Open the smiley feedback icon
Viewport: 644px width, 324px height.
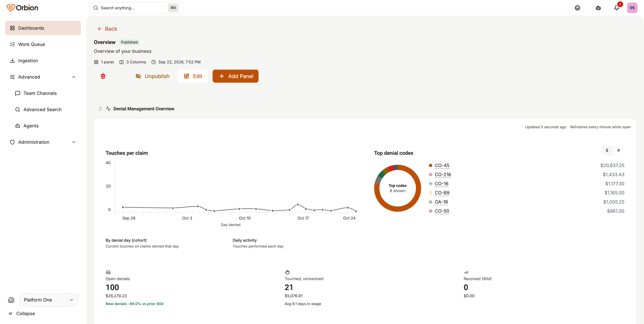tap(577, 8)
